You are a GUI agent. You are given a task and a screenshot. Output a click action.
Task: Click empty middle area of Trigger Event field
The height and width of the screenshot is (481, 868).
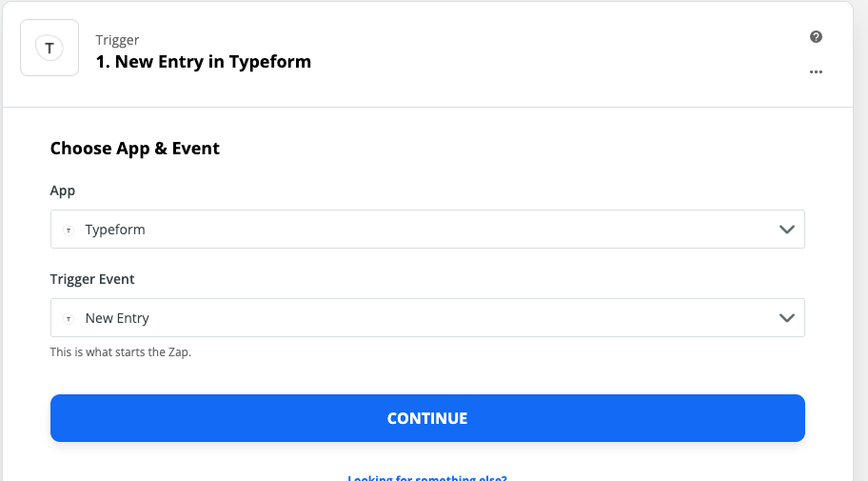click(x=457, y=318)
